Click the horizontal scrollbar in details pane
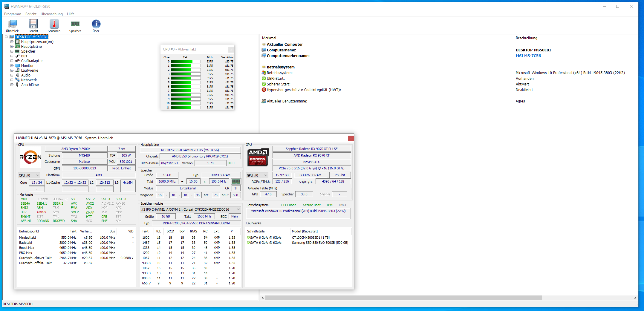Image resolution: width=644 pixels, height=311 pixels. [403, 298]
